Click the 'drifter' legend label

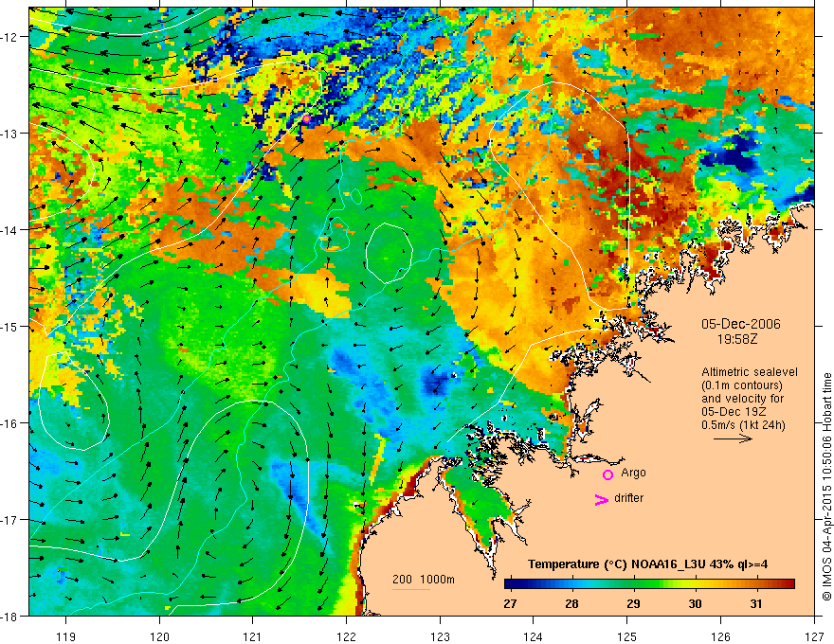coord(628,498)
